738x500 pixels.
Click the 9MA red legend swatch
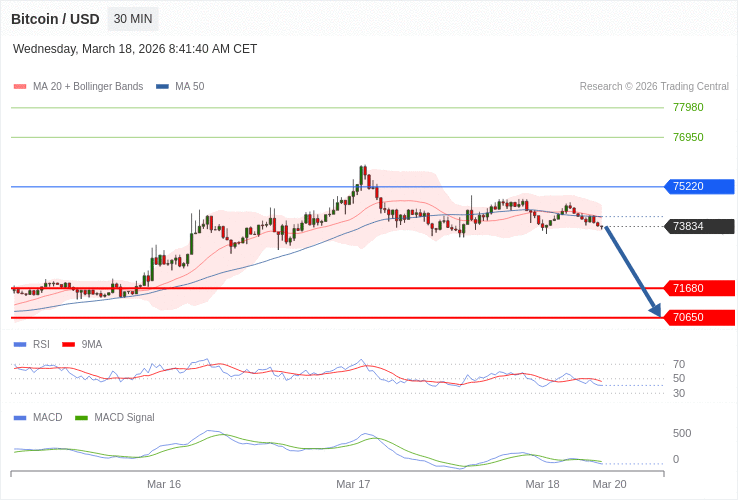click(x=69, y=345)
